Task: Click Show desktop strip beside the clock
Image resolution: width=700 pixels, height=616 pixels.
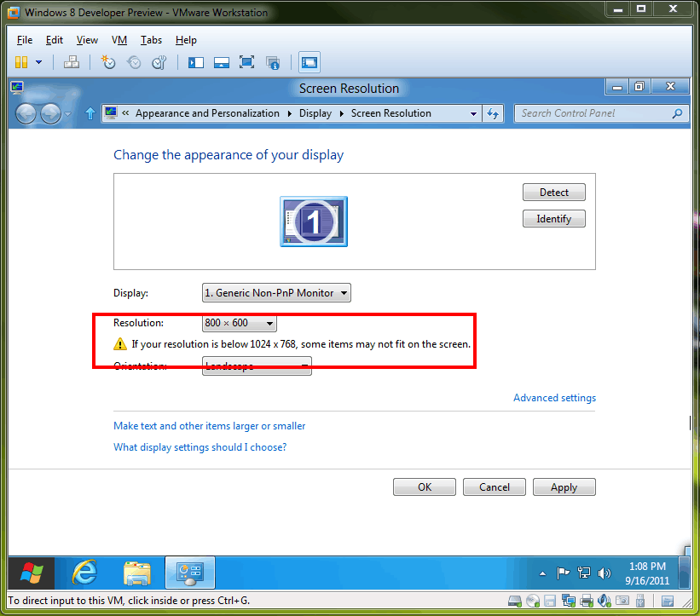Action: 684,573
